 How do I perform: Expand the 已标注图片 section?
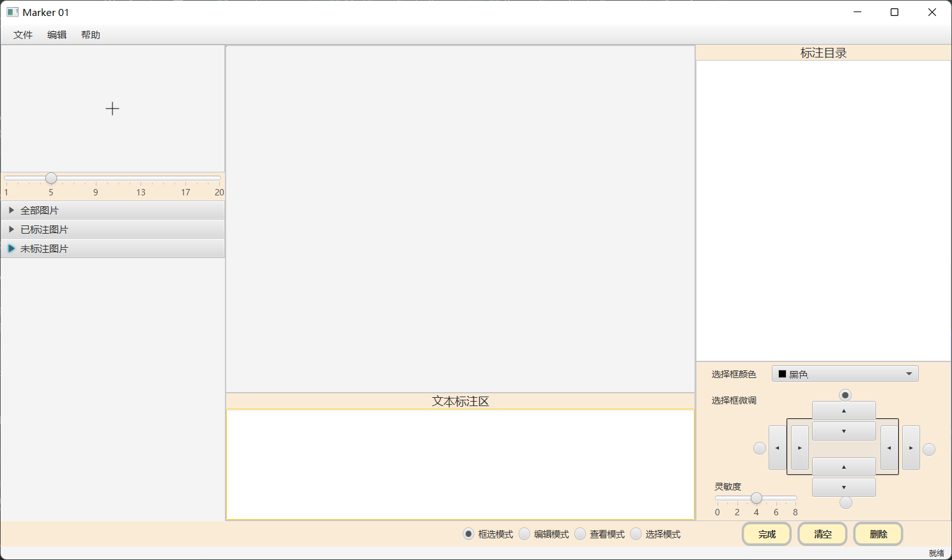(113, 229)
